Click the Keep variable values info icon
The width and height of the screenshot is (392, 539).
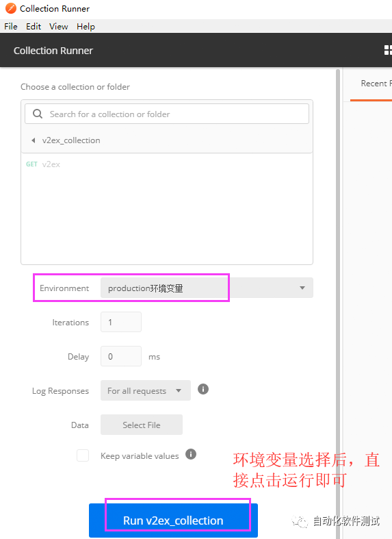tap(191, 454)
